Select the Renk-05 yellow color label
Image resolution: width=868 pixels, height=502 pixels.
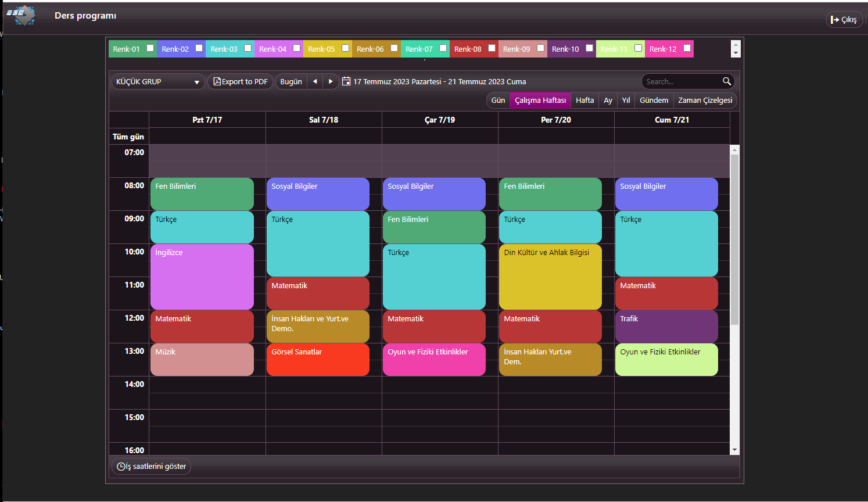tap(321, 49)
